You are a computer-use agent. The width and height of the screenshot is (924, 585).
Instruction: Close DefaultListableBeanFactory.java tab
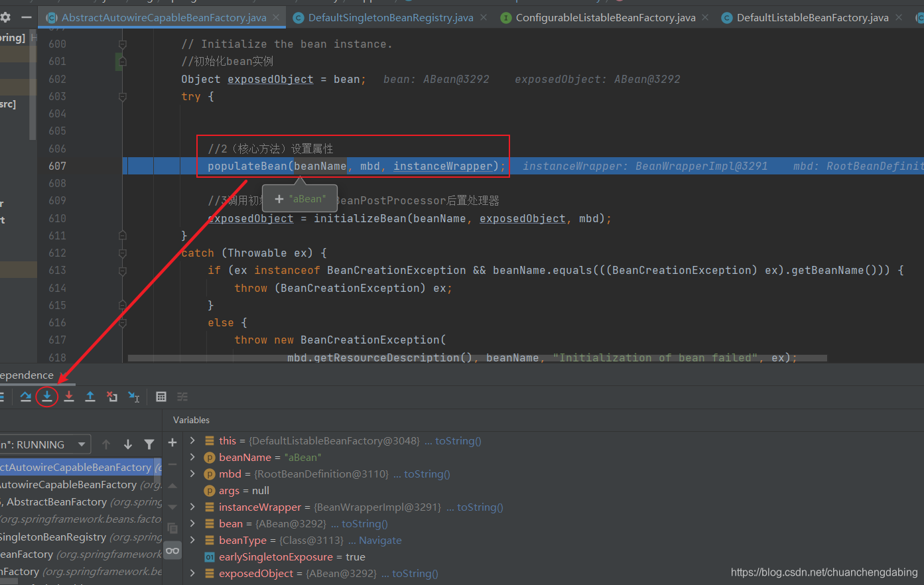pos(898,18)
